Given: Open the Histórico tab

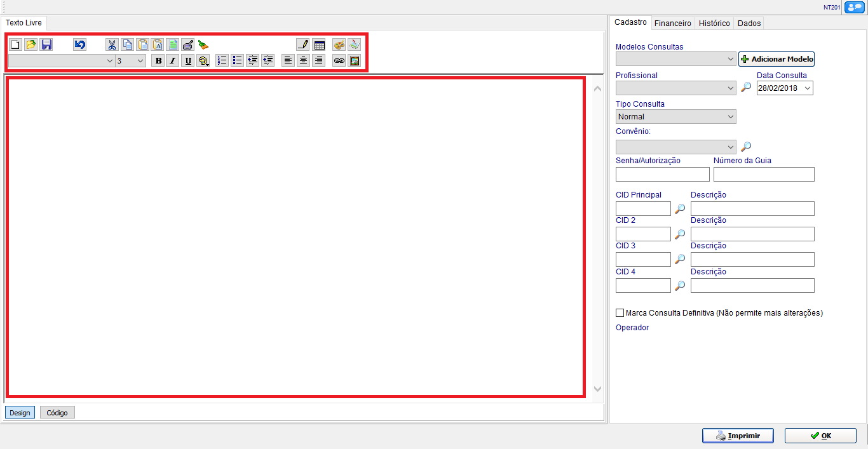Looking at the screenshot, I should (714, 23).
